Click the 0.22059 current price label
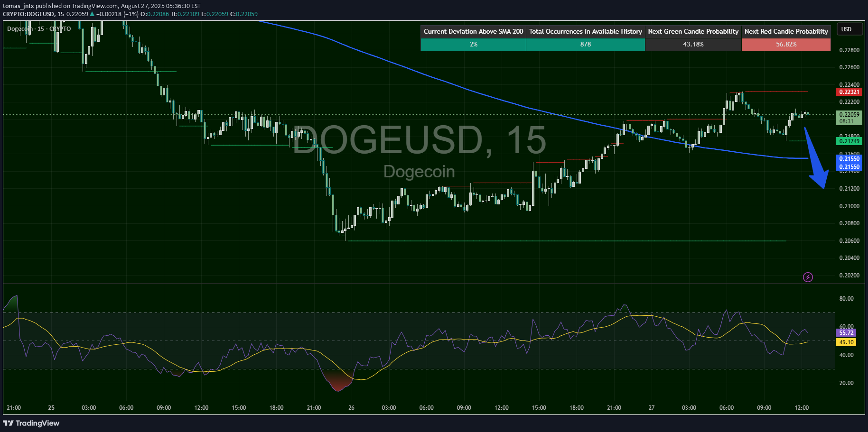The width and height of the screenshot is (868, 432). pyautogui.click(x=849, y=114)
